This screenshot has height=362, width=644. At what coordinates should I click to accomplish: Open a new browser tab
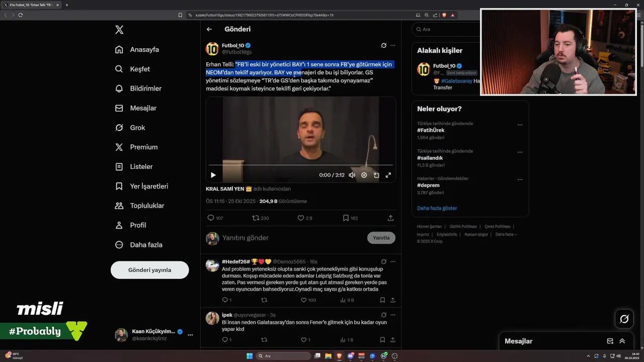tap(66, 5)
